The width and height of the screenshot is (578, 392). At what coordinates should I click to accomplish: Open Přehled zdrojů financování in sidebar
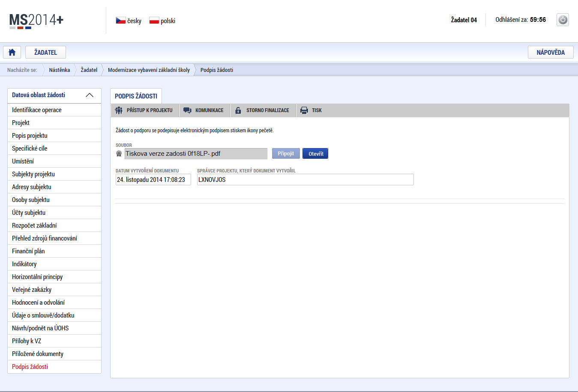coord(54,238)
